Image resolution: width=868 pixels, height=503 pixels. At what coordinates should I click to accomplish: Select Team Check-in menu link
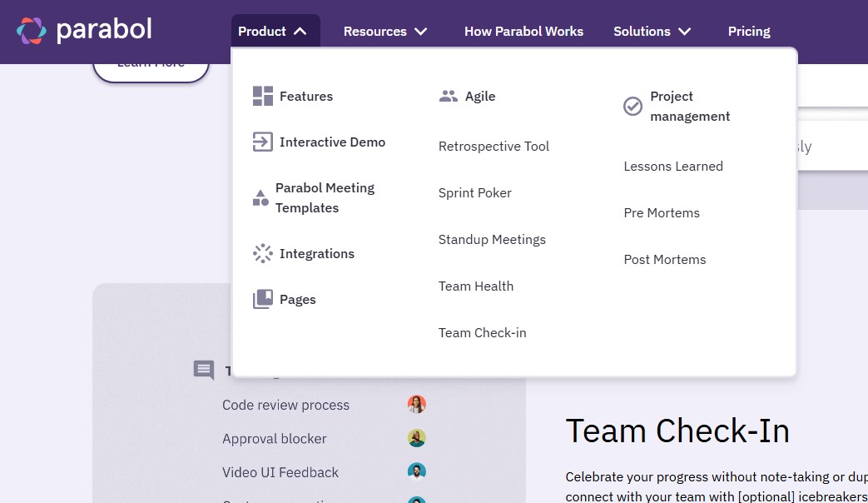tap(482, 332)
